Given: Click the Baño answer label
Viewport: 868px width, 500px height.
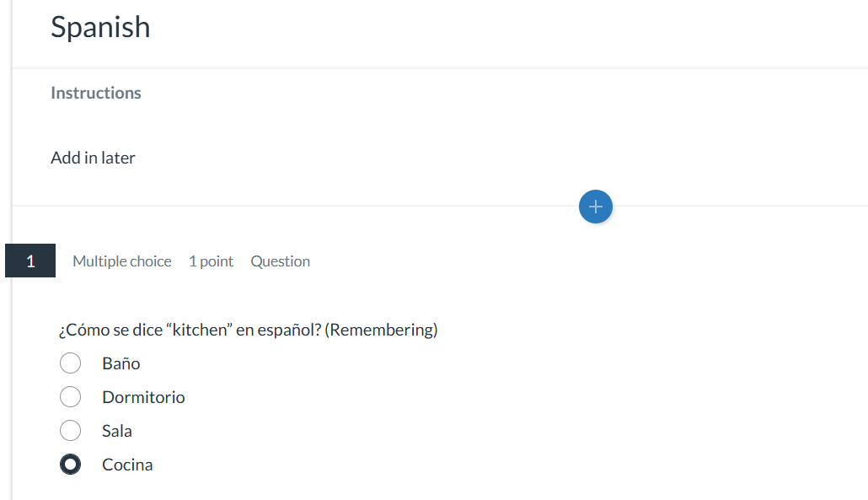Looking at the screenshot, I should 121,363.
